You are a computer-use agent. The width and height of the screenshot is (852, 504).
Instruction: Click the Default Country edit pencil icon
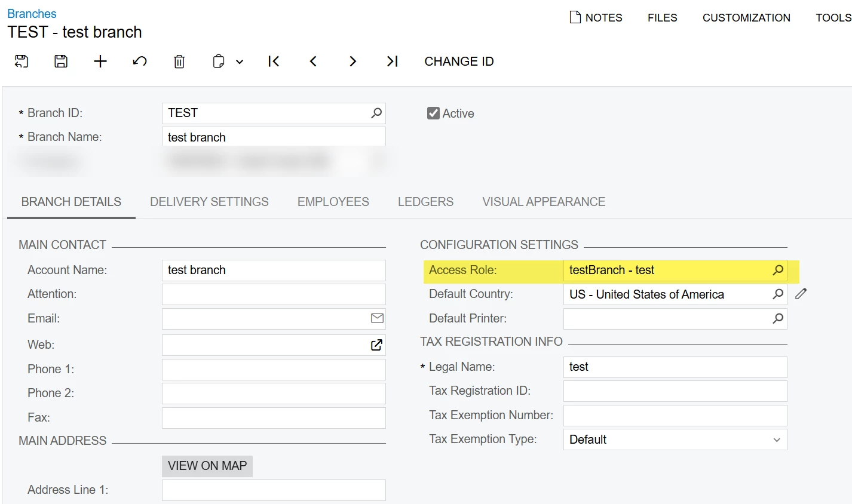point(801,294)
